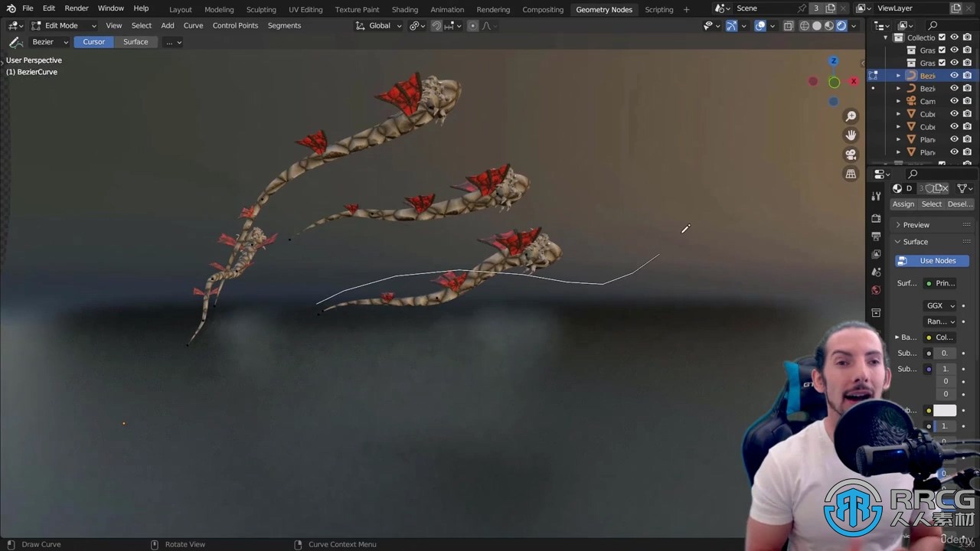Open the View menu in viewport header
Screen dimensions: 980x551
coord(114,25)
